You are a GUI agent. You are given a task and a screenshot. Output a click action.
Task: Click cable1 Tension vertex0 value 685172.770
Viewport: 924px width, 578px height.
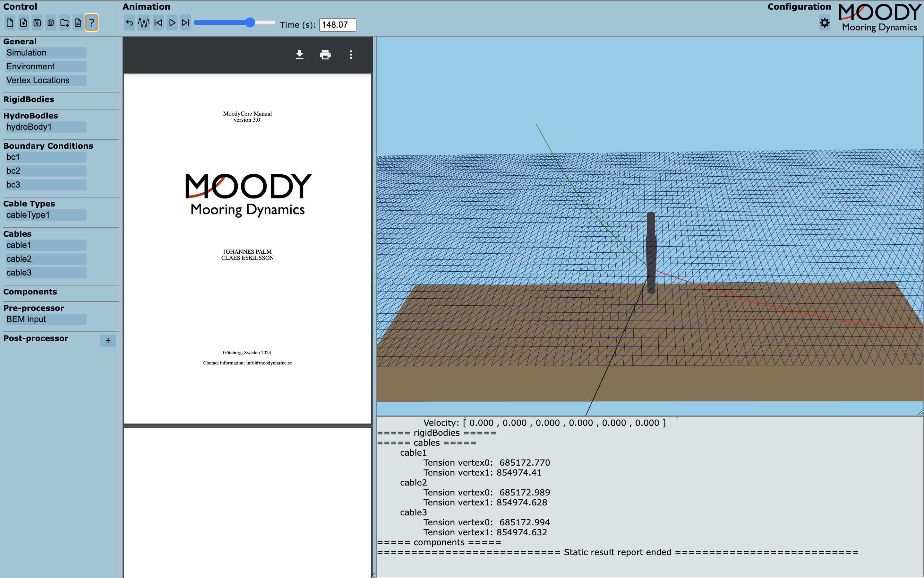[525, 462]
